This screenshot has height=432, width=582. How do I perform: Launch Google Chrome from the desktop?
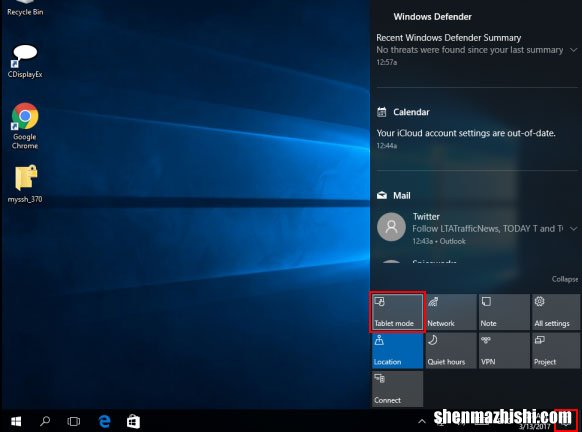pyautogui.click(x=25, y=126)
